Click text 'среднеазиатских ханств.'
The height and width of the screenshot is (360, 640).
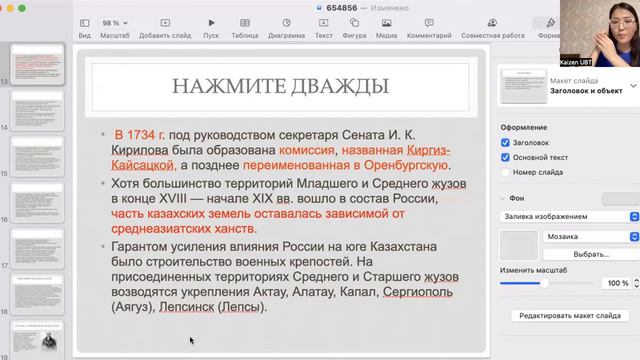tap(184, 229)
